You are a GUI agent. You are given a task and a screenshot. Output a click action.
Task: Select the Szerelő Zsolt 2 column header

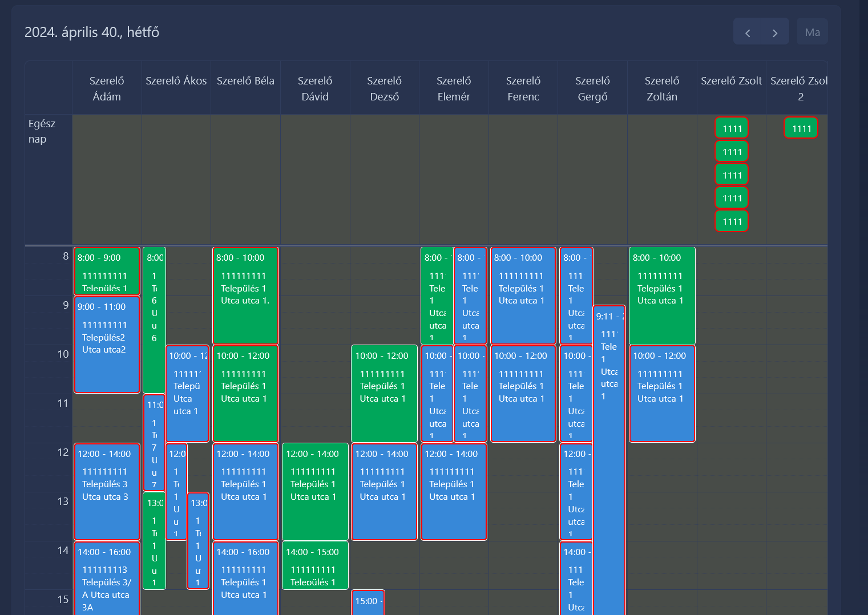coord(798,88)
